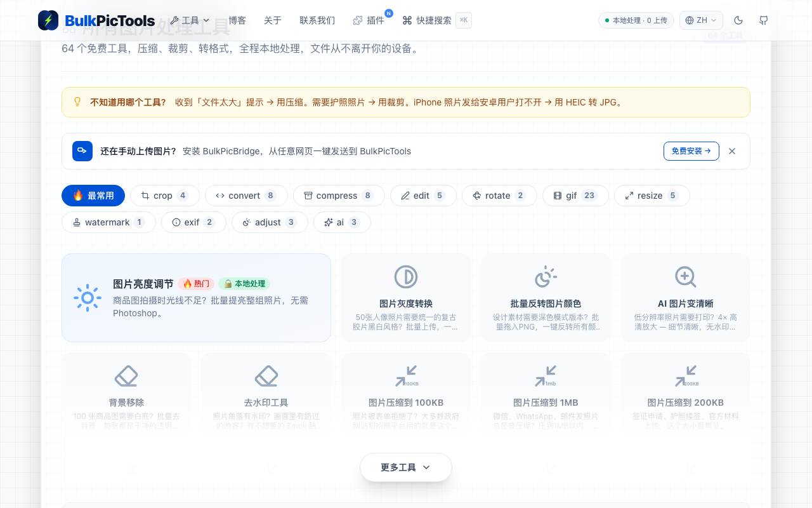The image size is (812, 508).
Task: Click the 去水印工具 eraser icon
Action: pyautogui.click(x=266, y=376)
